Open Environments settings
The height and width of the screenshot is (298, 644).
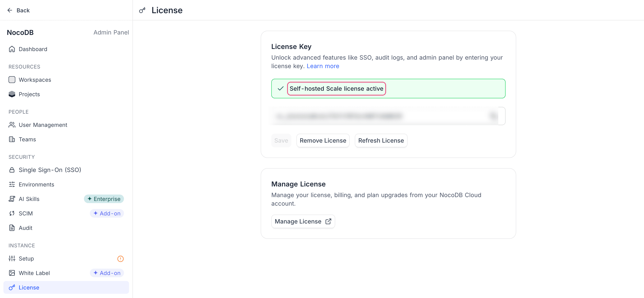click(66, 184)
